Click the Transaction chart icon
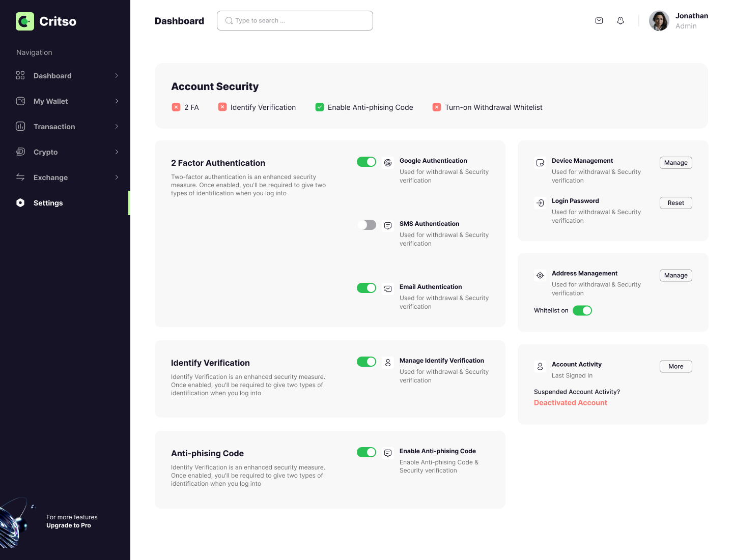 (20, 126)
